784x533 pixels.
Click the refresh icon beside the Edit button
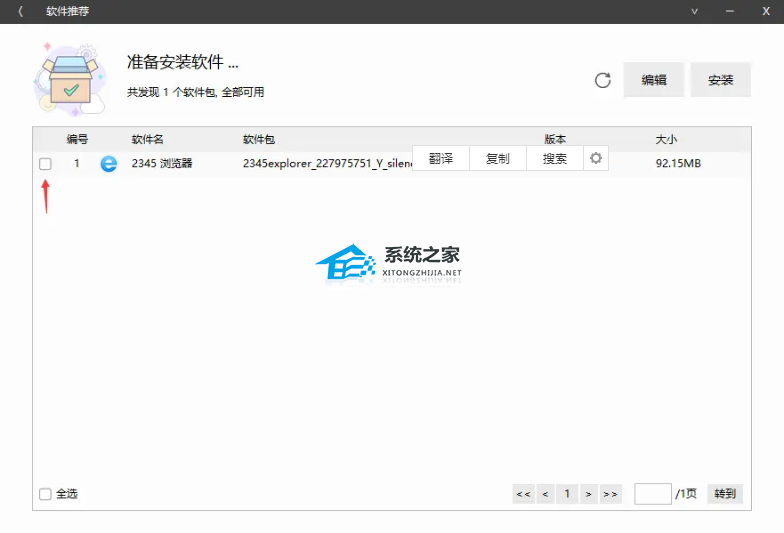coord(602,80)
